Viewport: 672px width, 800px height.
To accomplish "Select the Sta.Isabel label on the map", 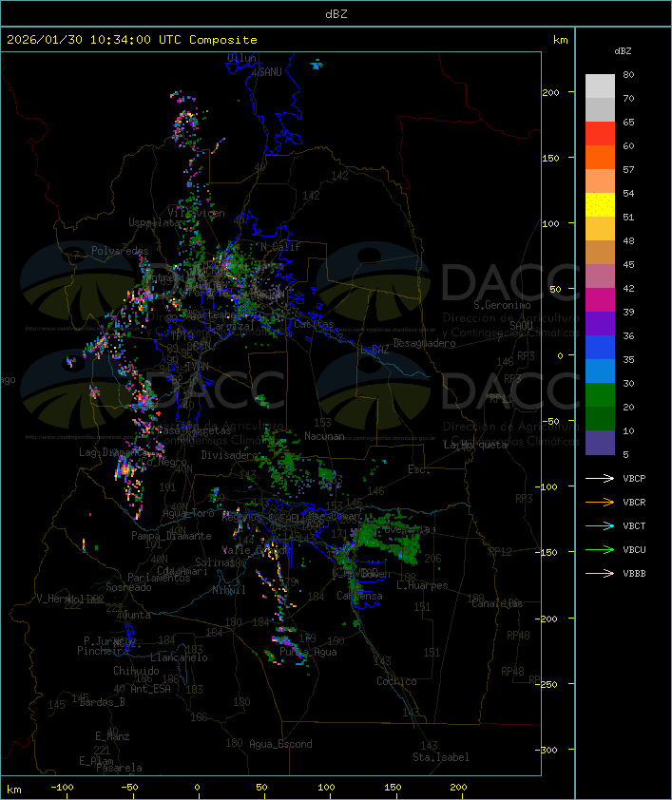I will point(440,757).
